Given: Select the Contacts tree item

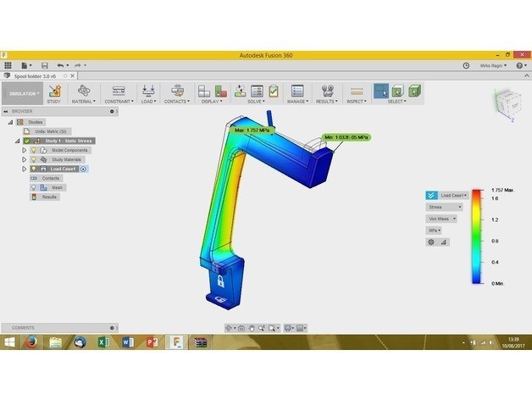Looking at the screenshot, I should tap(46, 178).
